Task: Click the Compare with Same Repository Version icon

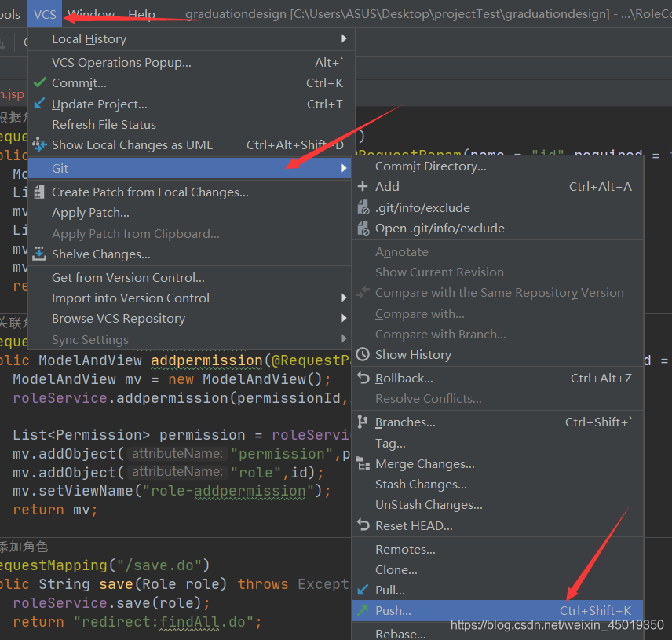Action: (x=363, y=292)
